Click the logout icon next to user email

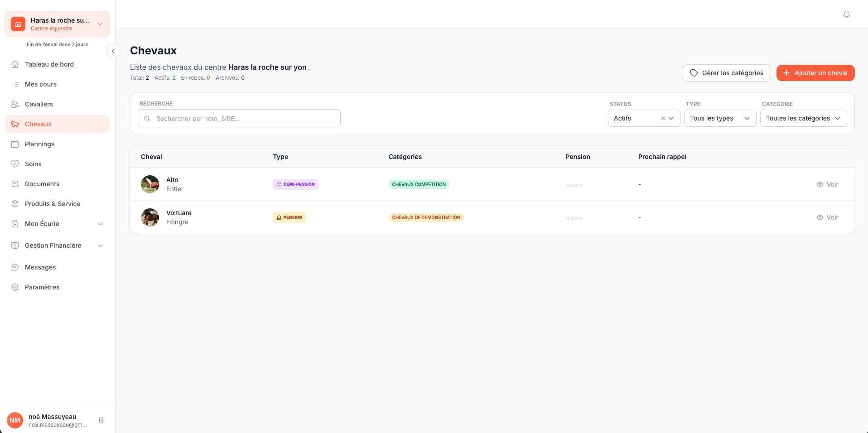[x=101, y=420]
